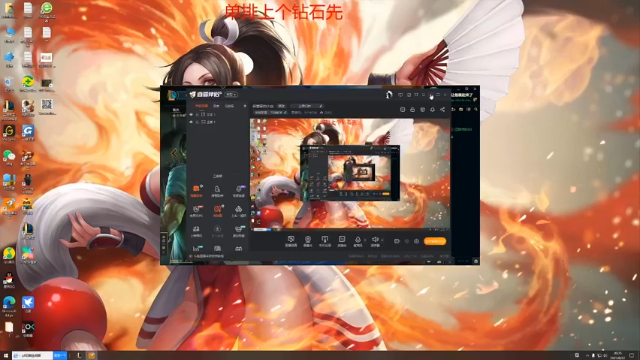Open the mode pill next to the Huya assistant logo
The image size is (640, 360).
click(231, 94)
